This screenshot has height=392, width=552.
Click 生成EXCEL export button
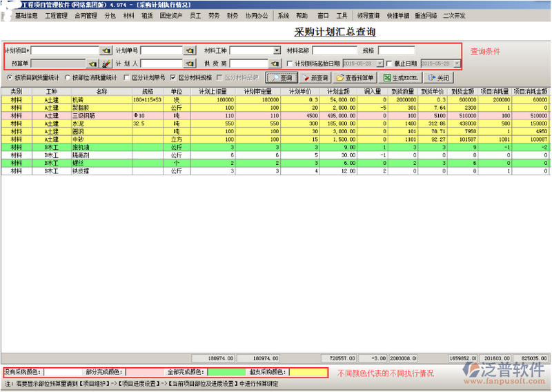pyautogui.click(x=402, y=78)
